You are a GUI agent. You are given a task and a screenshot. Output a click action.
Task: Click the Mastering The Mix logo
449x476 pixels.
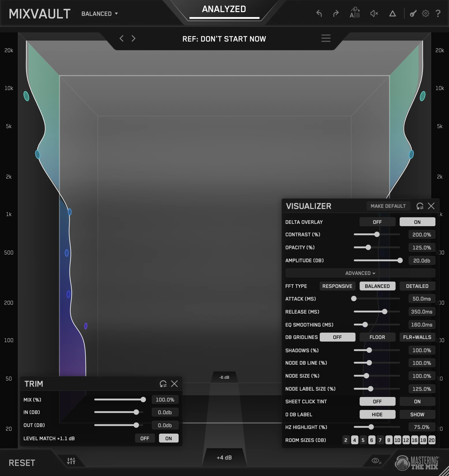tap(417, 463)
